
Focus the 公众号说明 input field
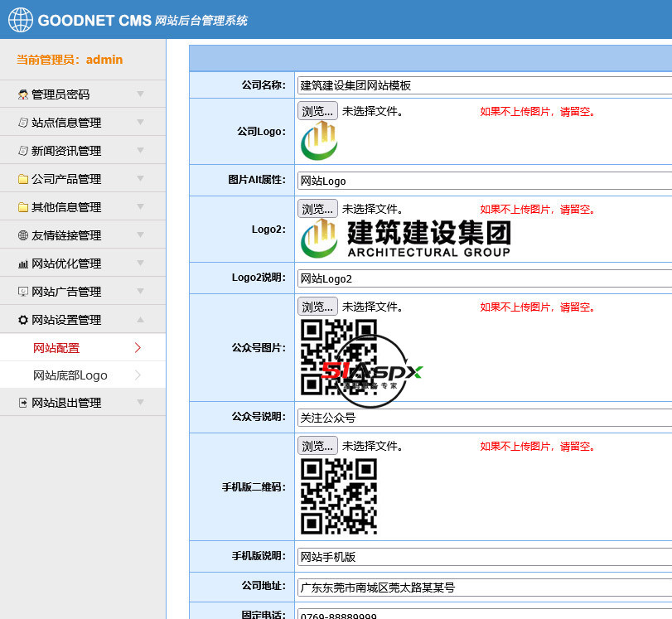[485, 418]
